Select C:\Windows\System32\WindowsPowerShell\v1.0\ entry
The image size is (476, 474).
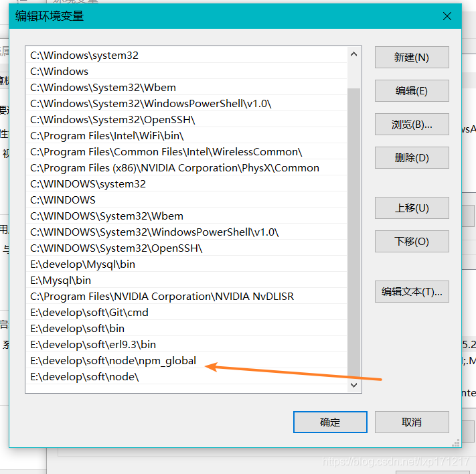pos(186,104)
